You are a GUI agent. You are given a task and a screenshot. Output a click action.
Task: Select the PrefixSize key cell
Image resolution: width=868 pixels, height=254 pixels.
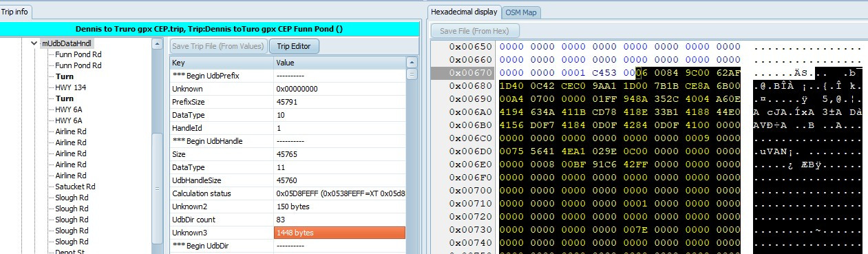[221, 102]
